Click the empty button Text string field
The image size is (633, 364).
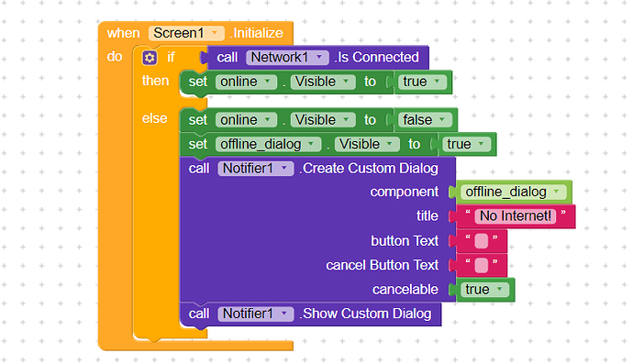click(x=482, y=241)
